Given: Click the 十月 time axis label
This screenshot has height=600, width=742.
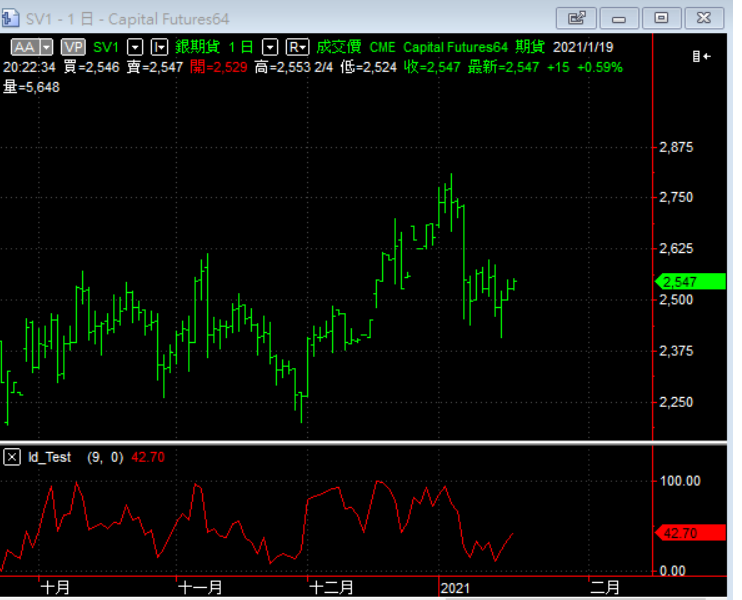Looking at the screenshot, I should click(x=55, y=588).
